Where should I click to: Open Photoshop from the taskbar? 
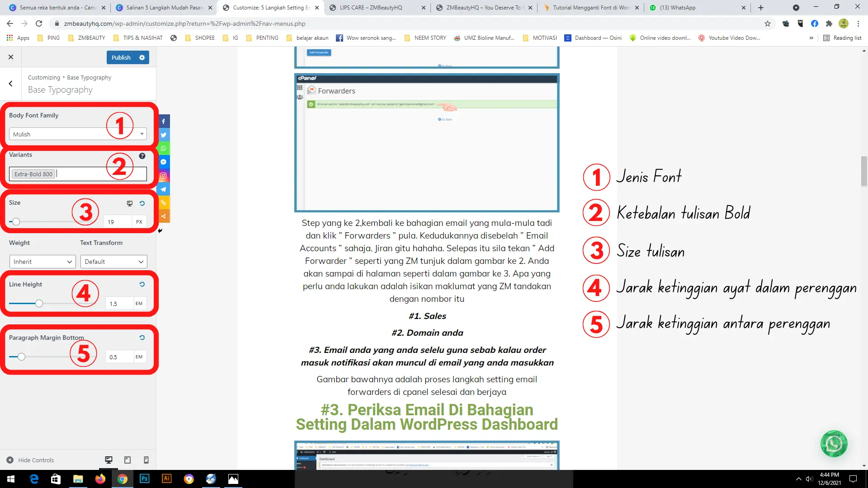coord(145,479)
